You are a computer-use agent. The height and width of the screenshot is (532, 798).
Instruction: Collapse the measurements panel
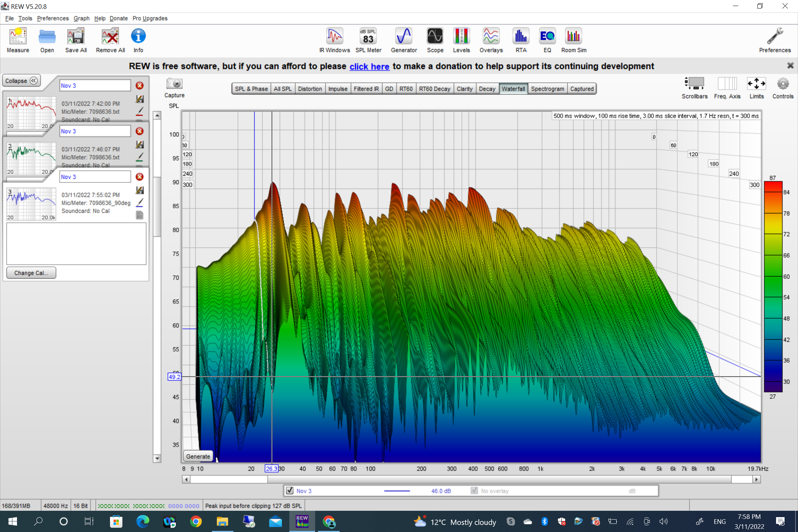(21, 81)
